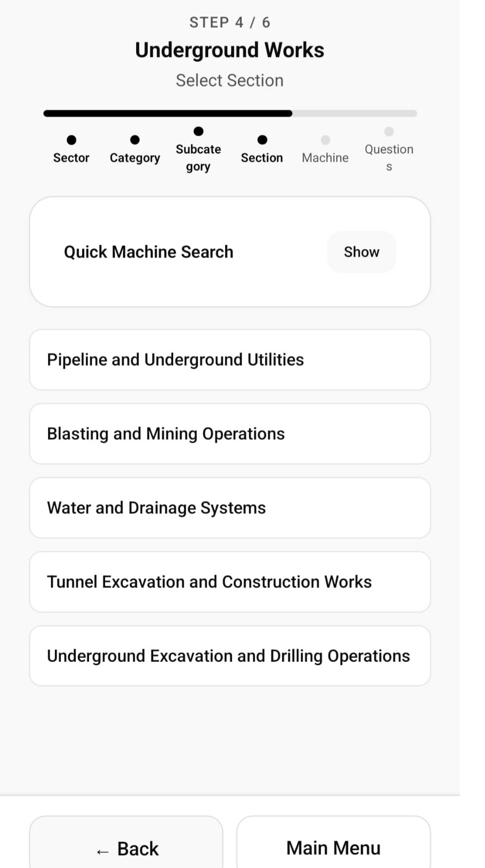Show the Quick Machine Search panel
Image resolution: width=485 pixels, height=868 pixels.
pos(361,252)
